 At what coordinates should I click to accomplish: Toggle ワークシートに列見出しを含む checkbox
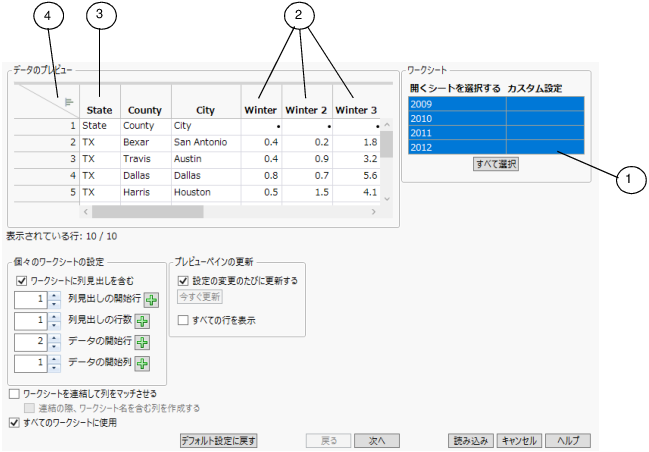click(x=22, y=281)
